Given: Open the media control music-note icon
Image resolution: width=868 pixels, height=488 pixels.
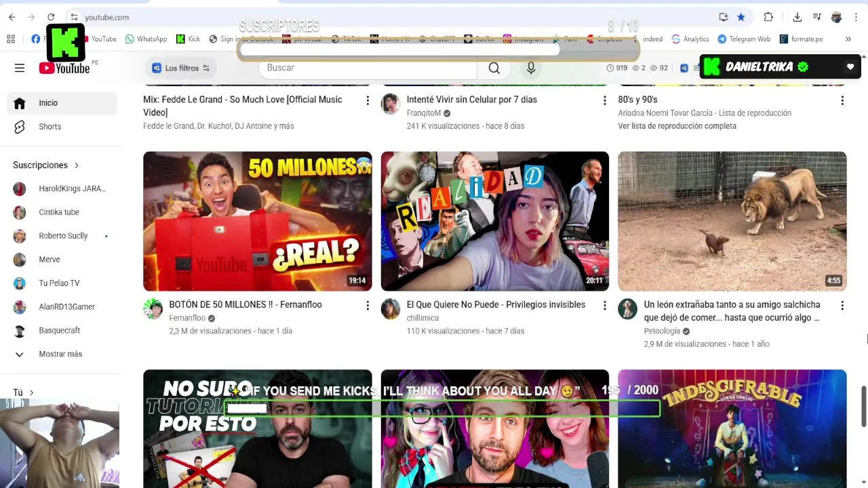Looking at the screenshot, I should pos(817,17).
